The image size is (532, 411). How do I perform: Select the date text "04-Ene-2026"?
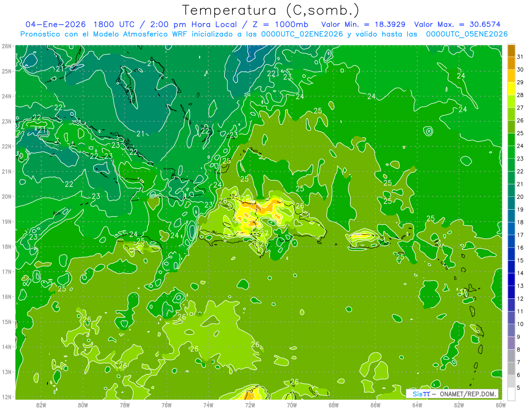56,24
